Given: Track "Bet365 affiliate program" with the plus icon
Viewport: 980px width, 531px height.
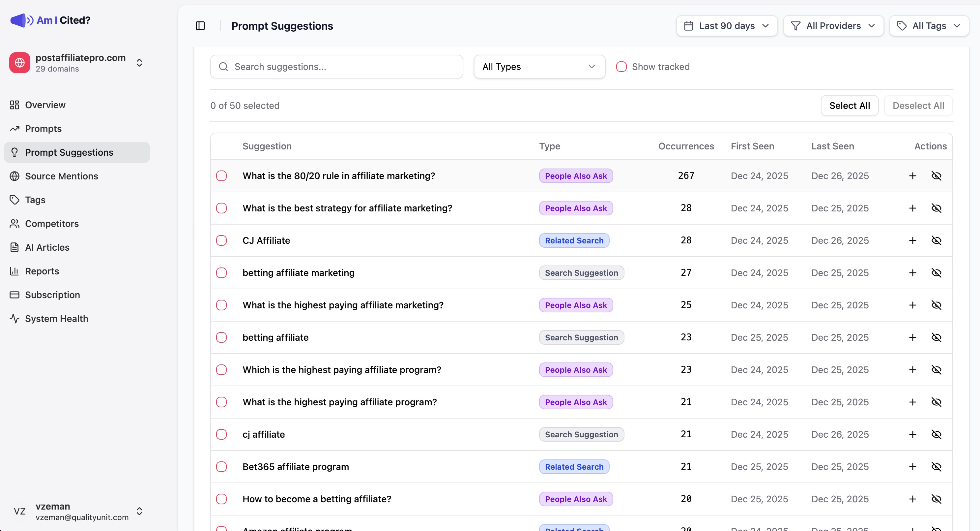Looking at the screenshot, I should point(912,466).
